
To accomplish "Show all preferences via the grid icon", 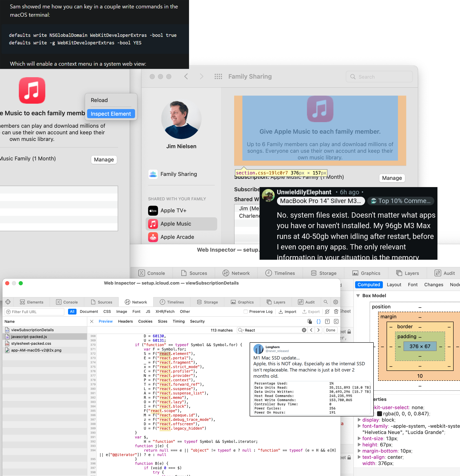I will 218,77.
